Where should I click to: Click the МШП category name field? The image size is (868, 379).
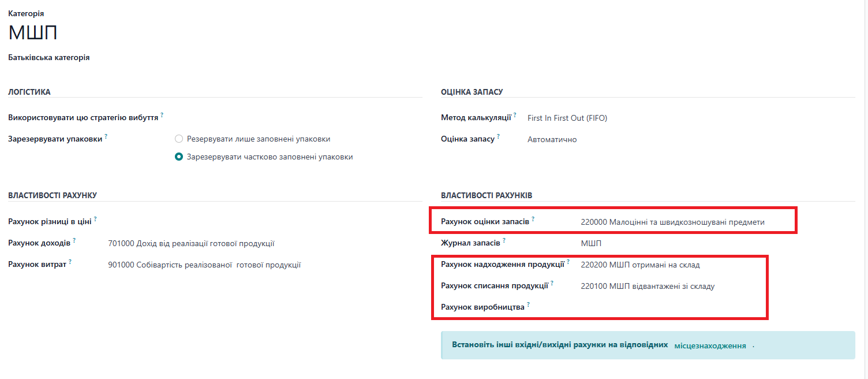pos(33,33)
